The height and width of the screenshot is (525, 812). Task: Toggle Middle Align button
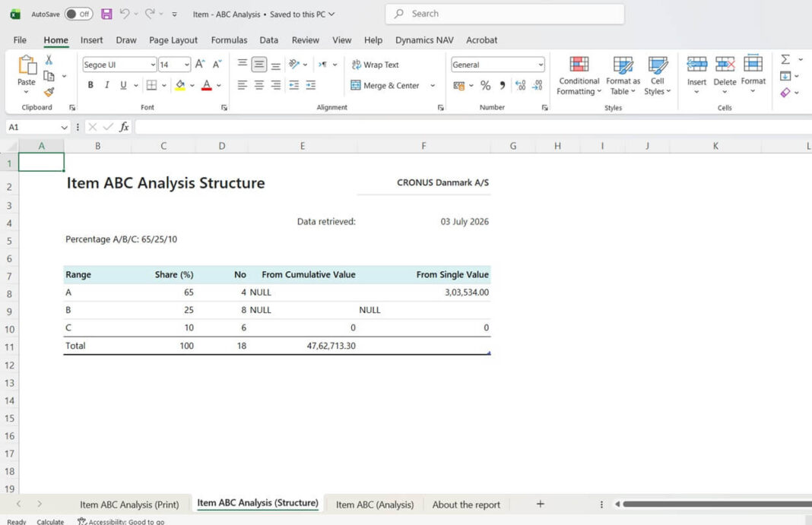pyautogui.click(x=259, y=64)
